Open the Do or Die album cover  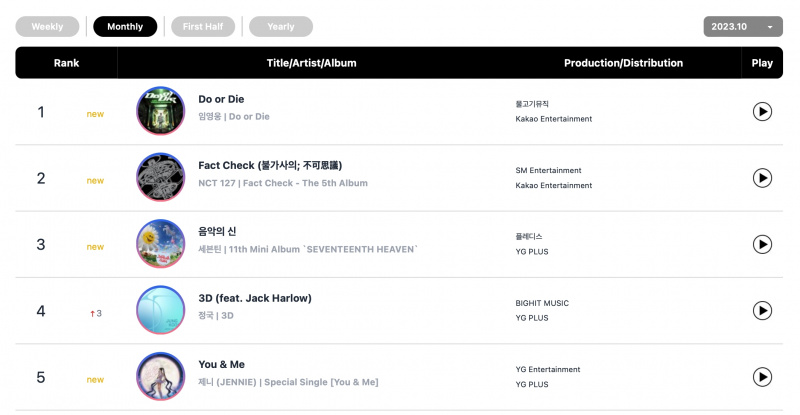pyautogui.click(x=161, y=111)
